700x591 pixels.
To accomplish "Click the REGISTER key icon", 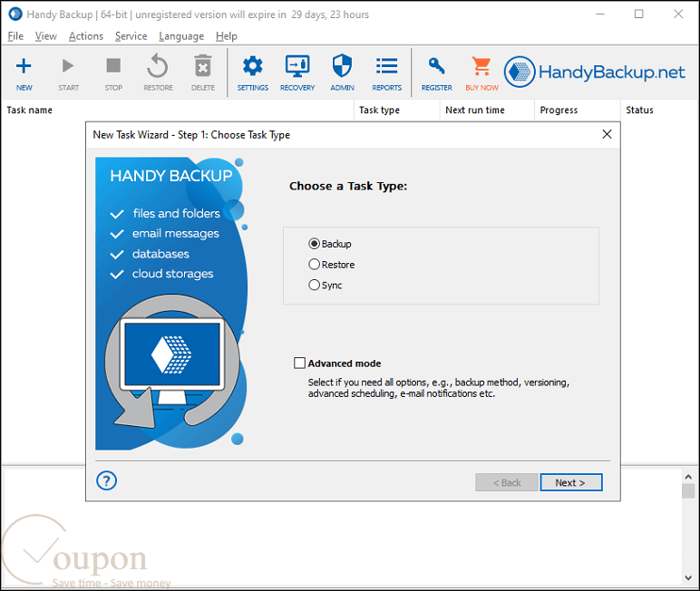I will pos(437,66).
